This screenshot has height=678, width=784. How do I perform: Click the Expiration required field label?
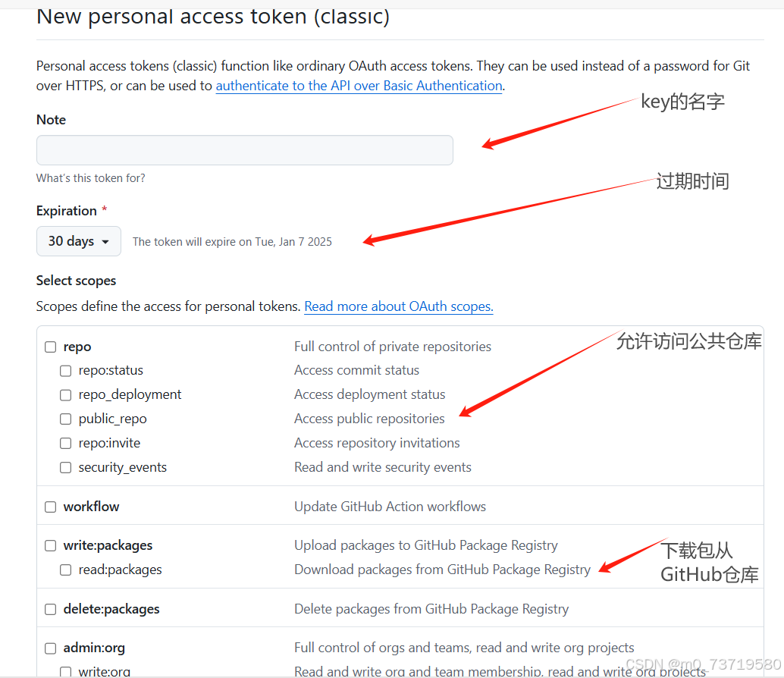tap(67, 211)
